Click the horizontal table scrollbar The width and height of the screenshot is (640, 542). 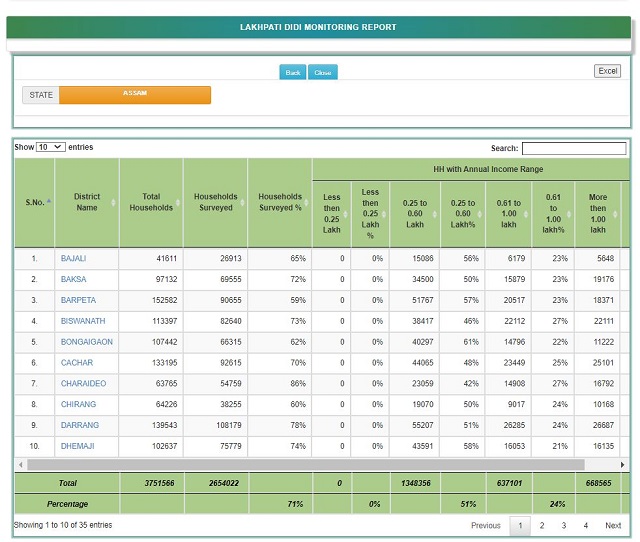point(305,465)
